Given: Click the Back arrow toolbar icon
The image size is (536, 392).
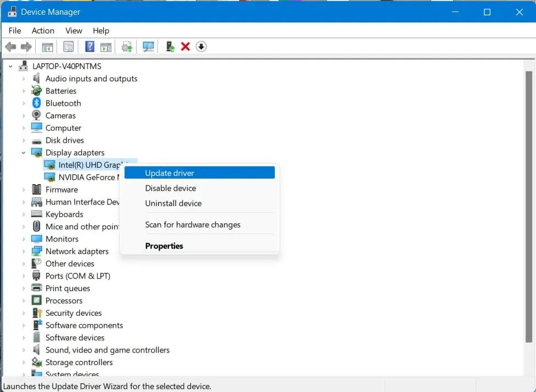Looking at the screenshot, I should 10,47.
